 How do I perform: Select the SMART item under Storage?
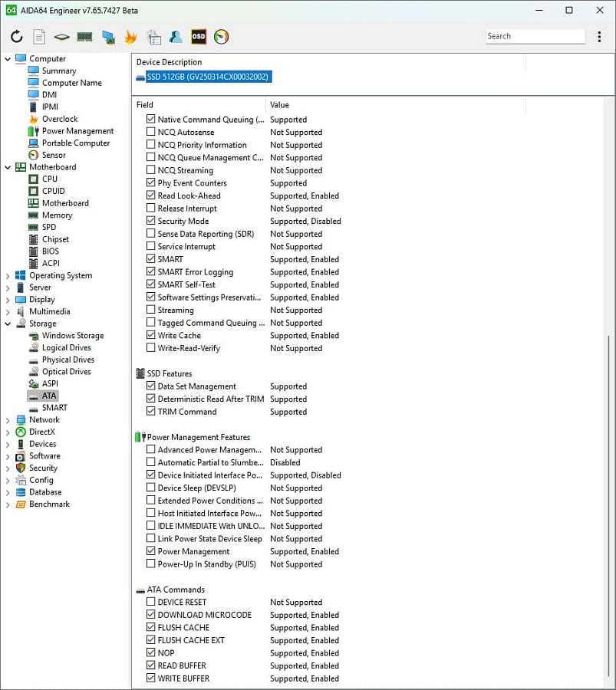click(x=54, y=408)
